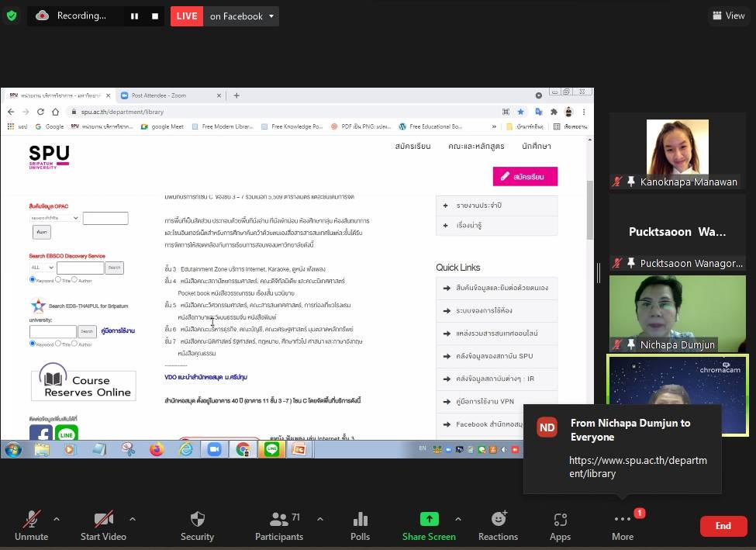Open Zoom Security options
The height and width of the screenshot is (550, 756).
197,526
